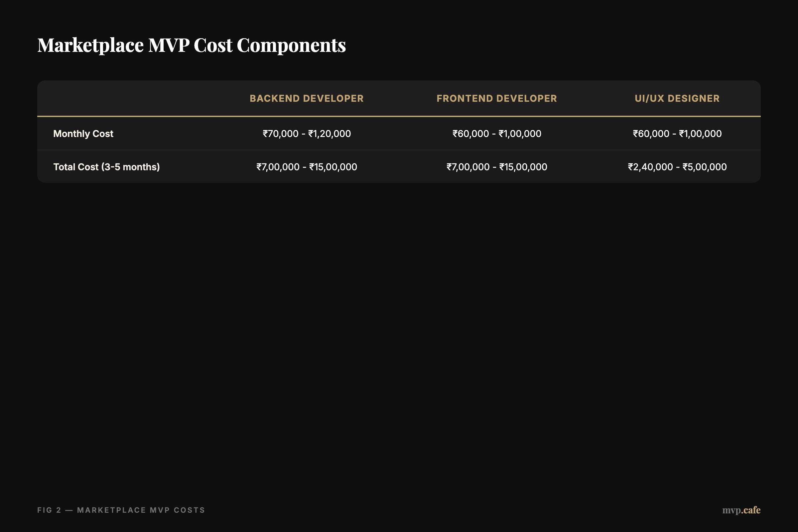Click the 'FIG 2 — MARKETPLACE MVP COSTS' caption
Screen dimensions: 798x532
[x=121, y=510]
